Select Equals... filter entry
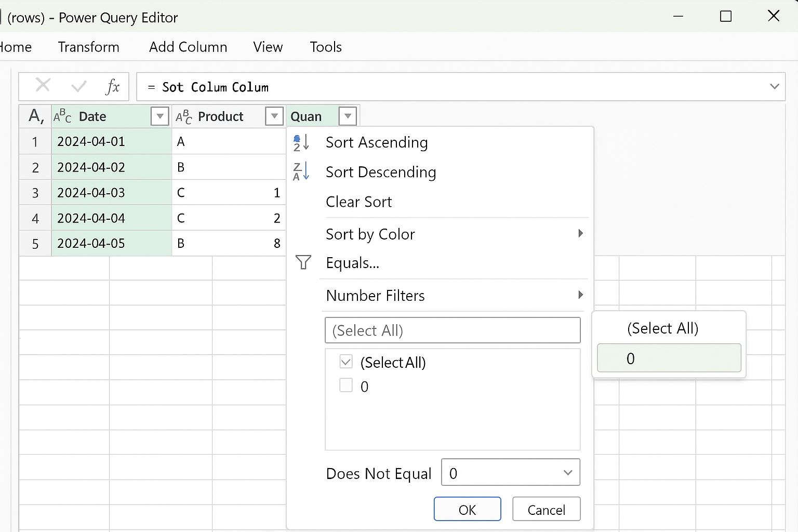 353,263
